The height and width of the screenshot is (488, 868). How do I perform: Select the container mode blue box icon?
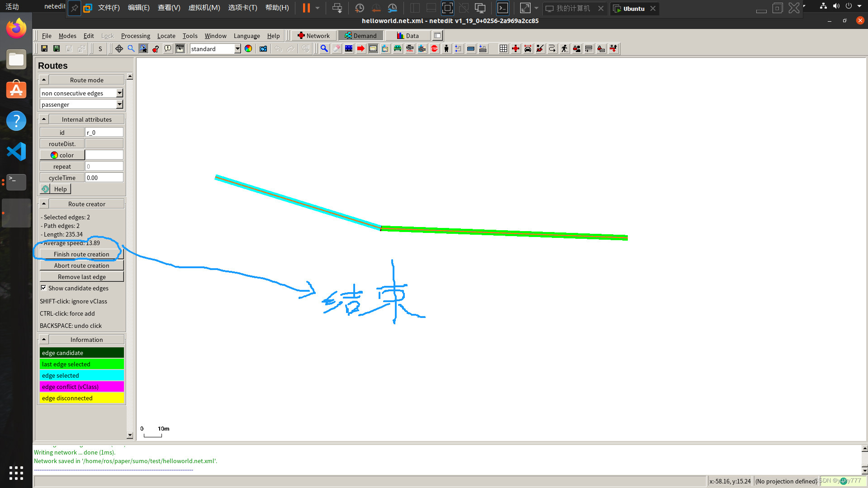click(x=471, y=49)
